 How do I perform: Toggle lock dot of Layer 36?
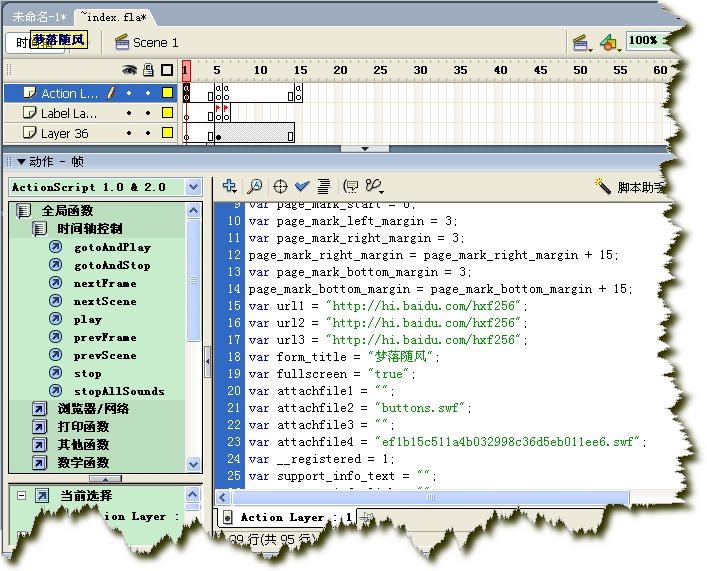click(x=148, y=133)
